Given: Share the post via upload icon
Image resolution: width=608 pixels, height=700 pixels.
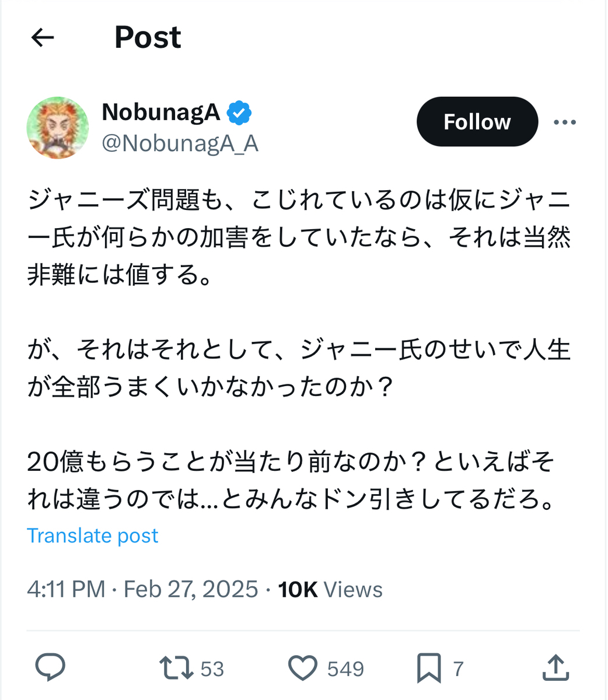Looking at the screenshot, I should pyautogui.click(x=554, y=668).
